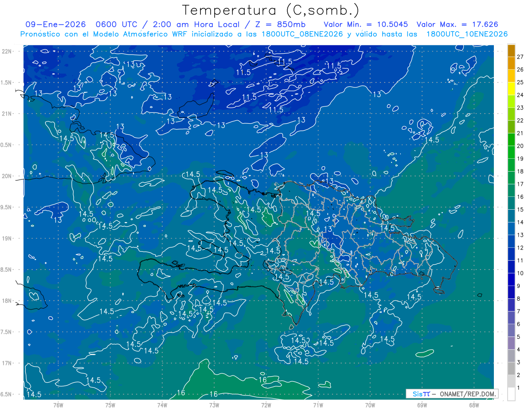This screenshot has width=532, height=411.
Task: Pick the amber swatch between 25 and 26
Action: point(511,76)
